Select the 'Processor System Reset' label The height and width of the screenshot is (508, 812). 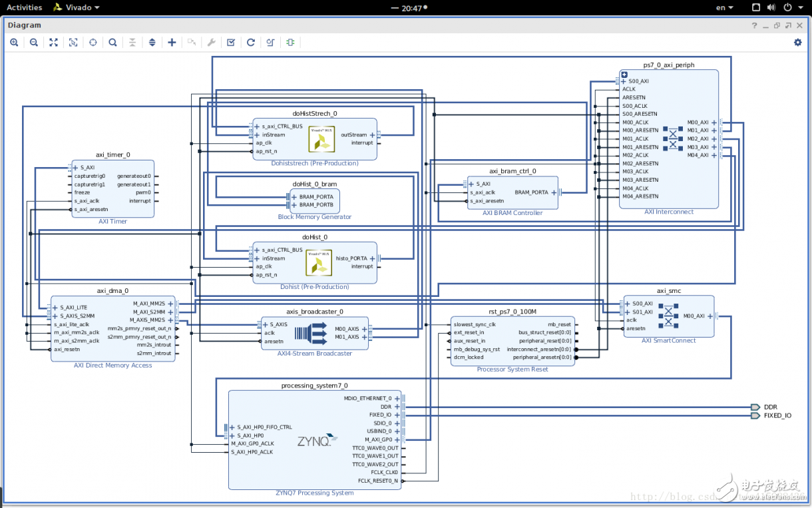coord(512,370)
